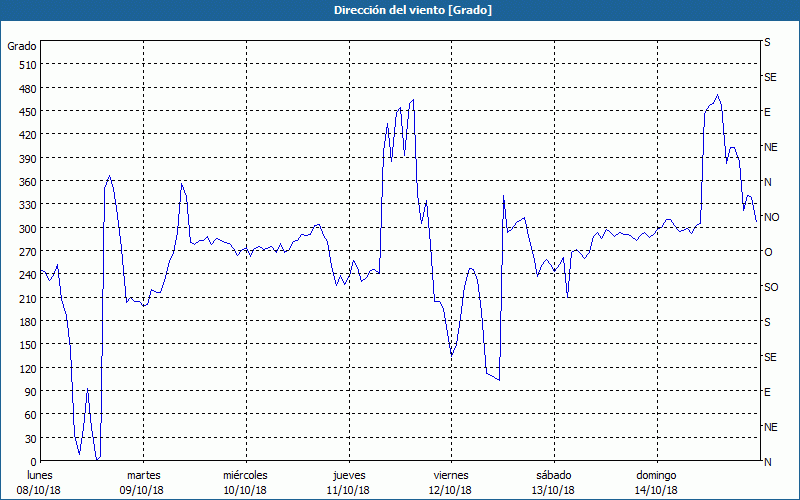Select the "0" y-axis value
Image resolution: width=800 pixels, height=500 pixels.
tap(34, 462)
